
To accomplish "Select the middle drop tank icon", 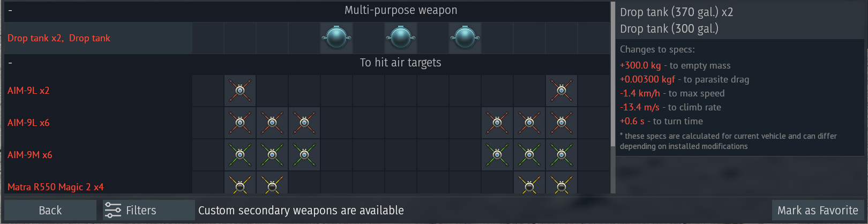I will pyautogui.click(x=401, y=38).
